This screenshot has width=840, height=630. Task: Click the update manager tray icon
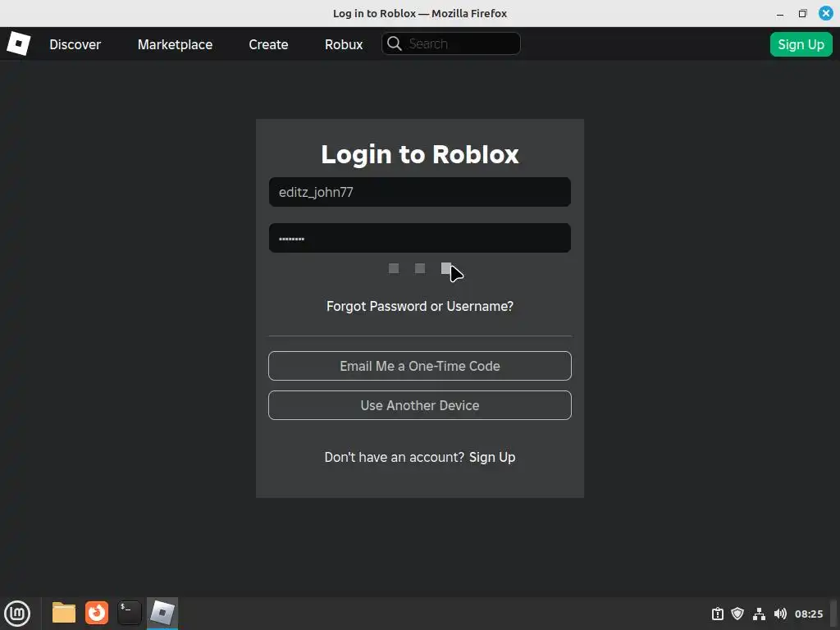[x=717, y=614]
